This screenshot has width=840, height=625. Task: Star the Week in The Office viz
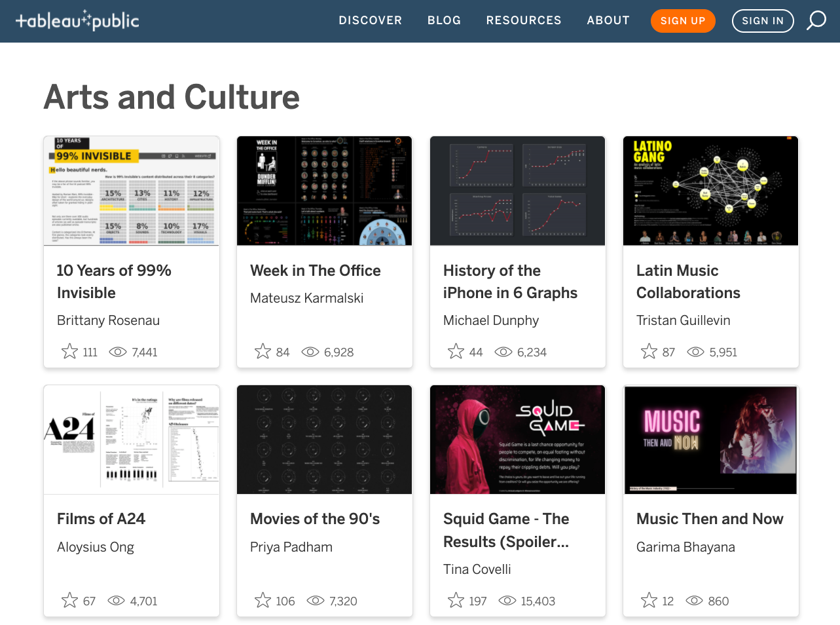[x=263, y=352]
